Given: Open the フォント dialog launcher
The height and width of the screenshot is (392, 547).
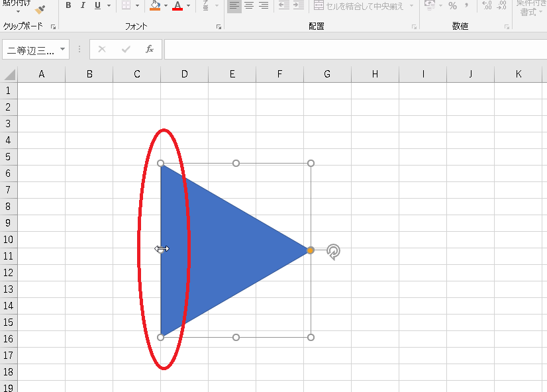Looking at the screenshot, I should (x=219, y=27).
